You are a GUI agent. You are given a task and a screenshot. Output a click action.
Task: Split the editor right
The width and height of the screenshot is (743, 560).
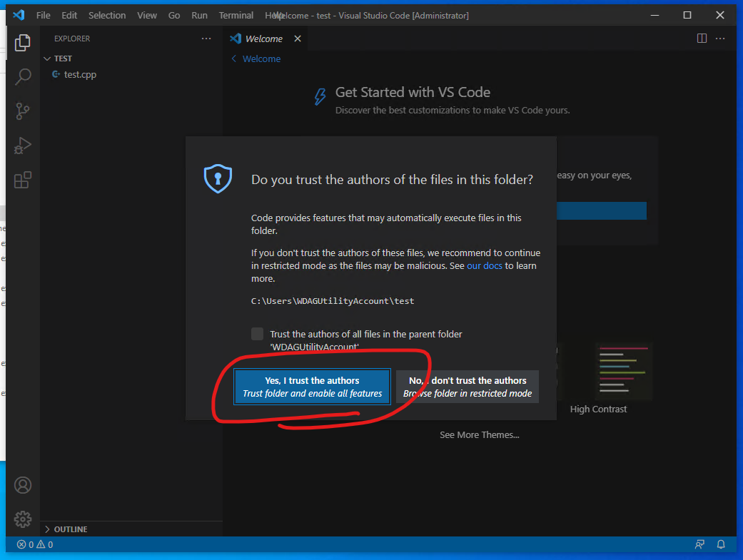(702, 39)
